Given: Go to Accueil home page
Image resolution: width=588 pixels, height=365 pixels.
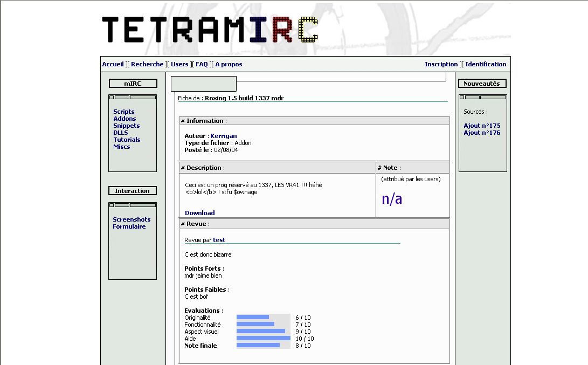Looking at the screenshot, I should 113,64.
